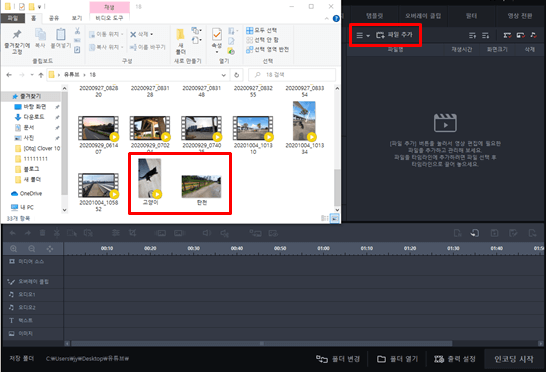Open the 삭제 (Delete) dropdown in ribbon
This screenshot has height=372, width=546.
click(142, 34)
